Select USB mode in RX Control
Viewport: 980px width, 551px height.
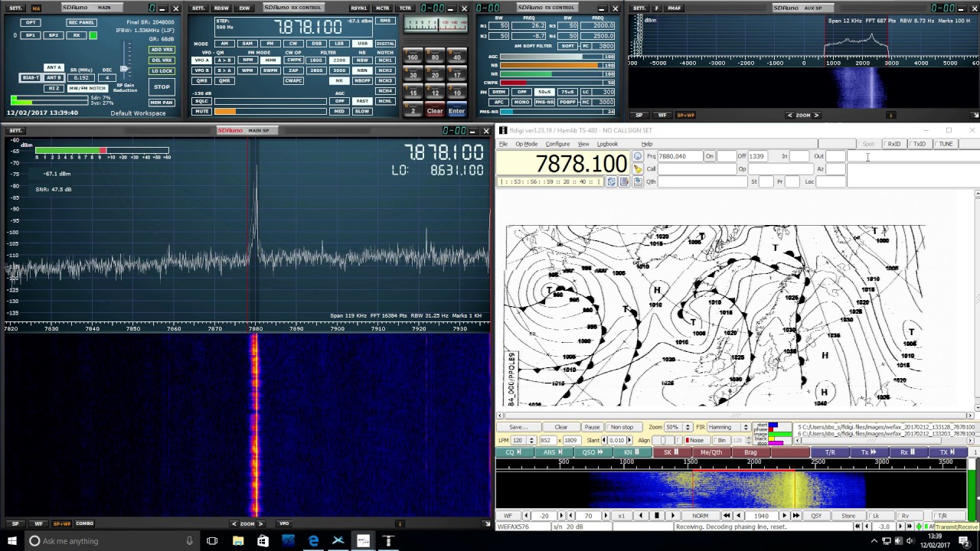pyautogui.click(x=362, y=44)
